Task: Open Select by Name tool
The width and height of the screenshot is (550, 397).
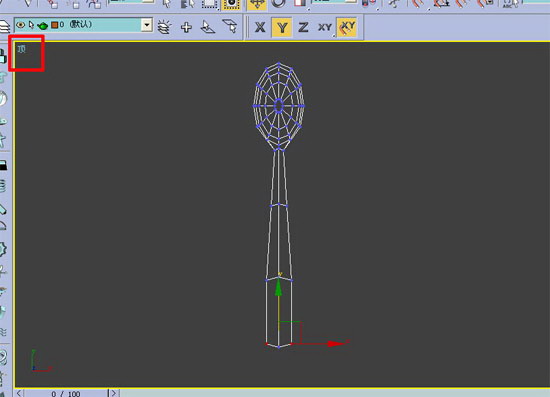Action: (187, 4)
